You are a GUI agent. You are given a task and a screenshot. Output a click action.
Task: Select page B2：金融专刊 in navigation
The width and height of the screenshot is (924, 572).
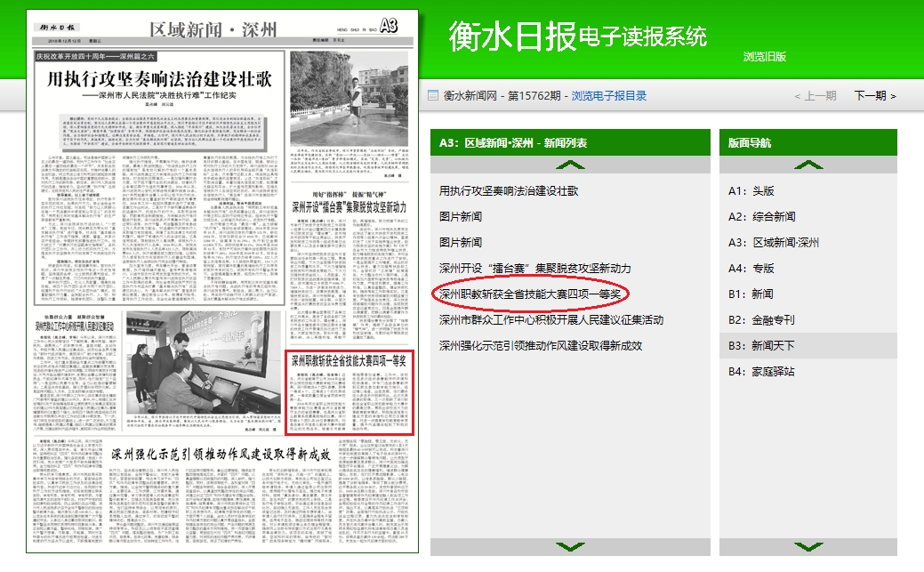point(761,319)
